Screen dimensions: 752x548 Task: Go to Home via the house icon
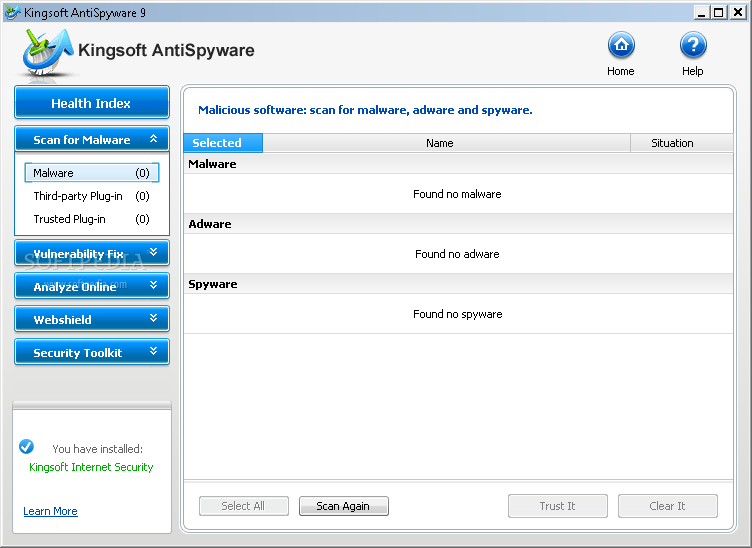[x=621, y=45]
